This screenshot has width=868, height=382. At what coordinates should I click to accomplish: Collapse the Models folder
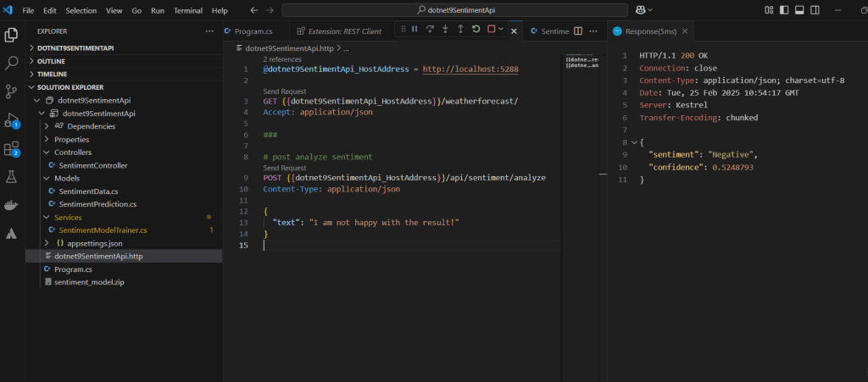[47, 179]
